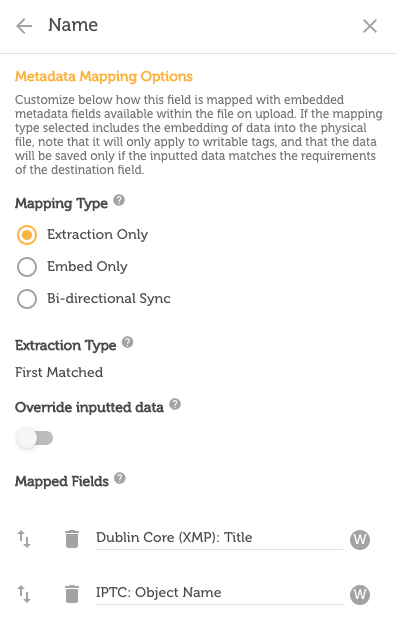This screenshot has height=619, width=397.
Task: Click the W badge next to IPTC Object Name
Action: (360, 594)
